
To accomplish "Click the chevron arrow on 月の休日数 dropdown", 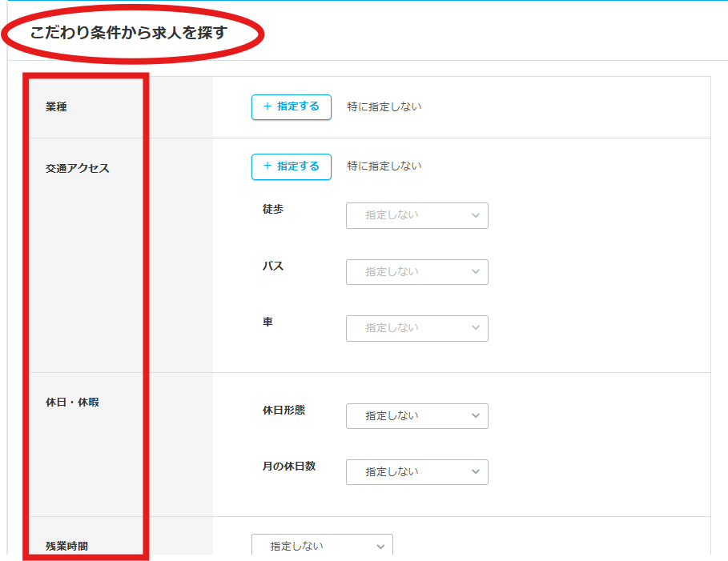I will pyautogui.click(x=476, y=472).
